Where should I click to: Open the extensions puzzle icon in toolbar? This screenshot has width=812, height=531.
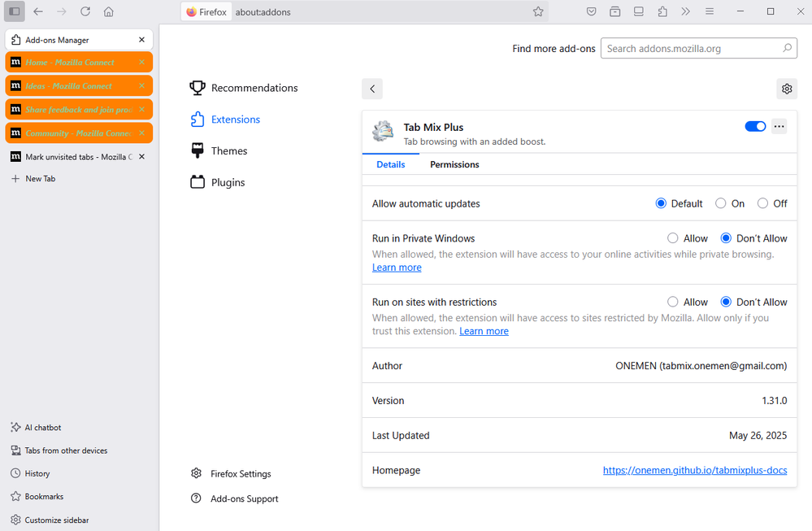tap(662, 11)
